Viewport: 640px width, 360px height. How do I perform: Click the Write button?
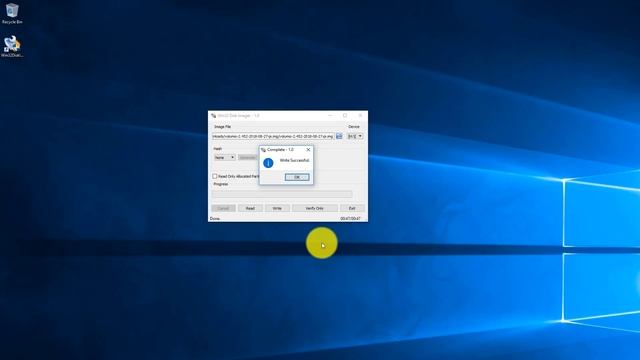(x=277, y=208)
